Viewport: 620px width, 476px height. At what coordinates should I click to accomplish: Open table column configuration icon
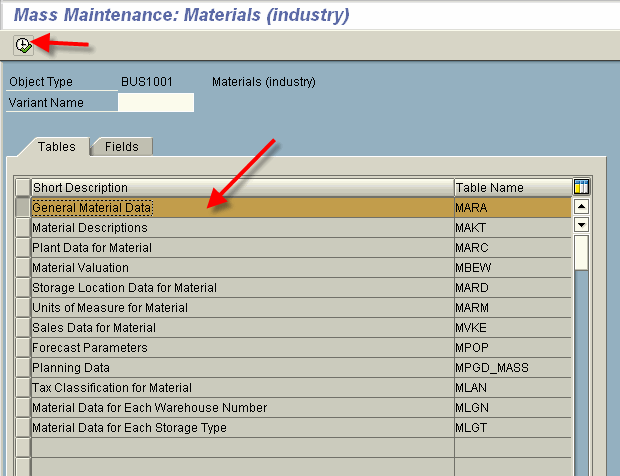pyautogui.click(x=581, y=187)
